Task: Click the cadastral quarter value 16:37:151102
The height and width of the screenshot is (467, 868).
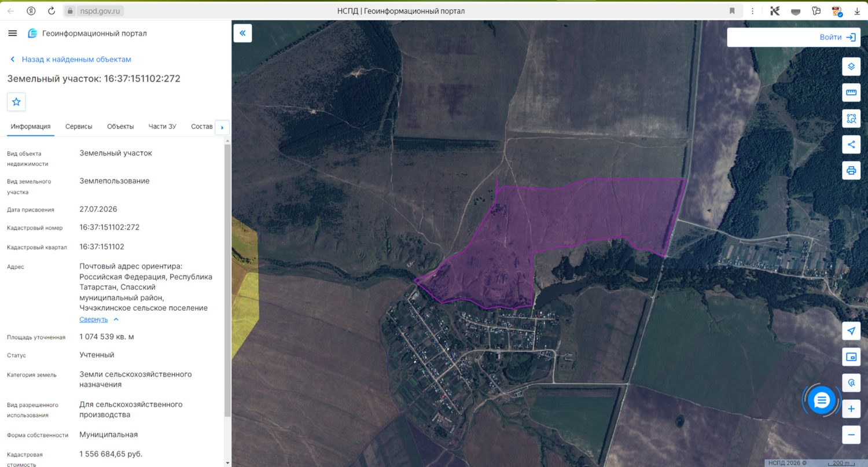Action: (x=102, y=247)
